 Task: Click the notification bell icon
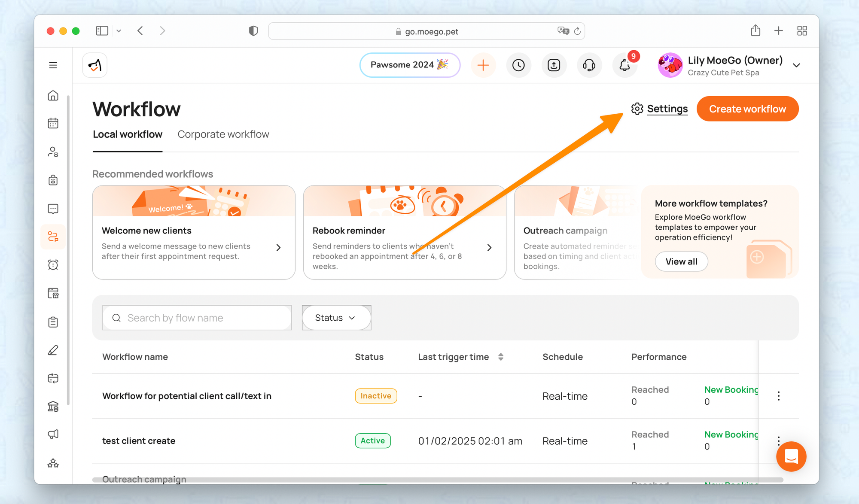tap(624, 65)
